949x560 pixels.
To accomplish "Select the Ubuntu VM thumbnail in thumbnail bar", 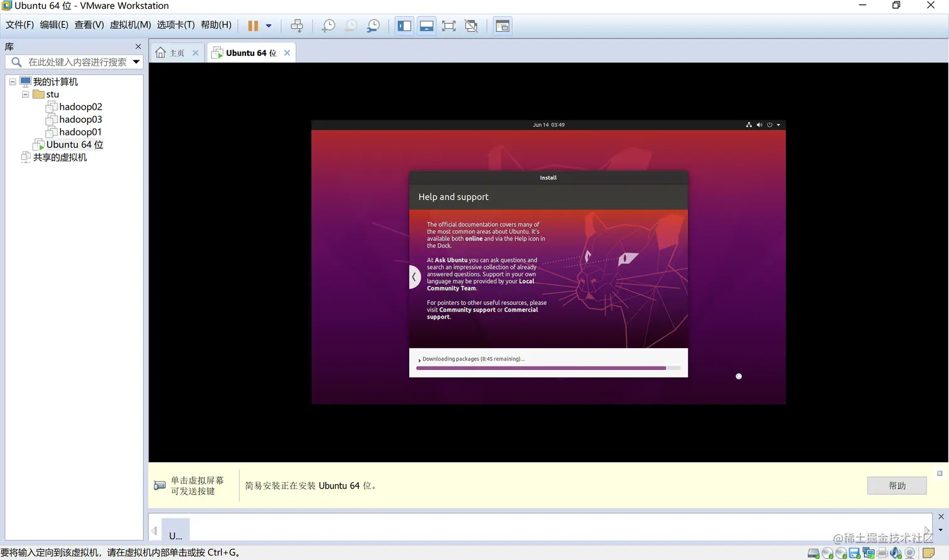I will 176,529.
